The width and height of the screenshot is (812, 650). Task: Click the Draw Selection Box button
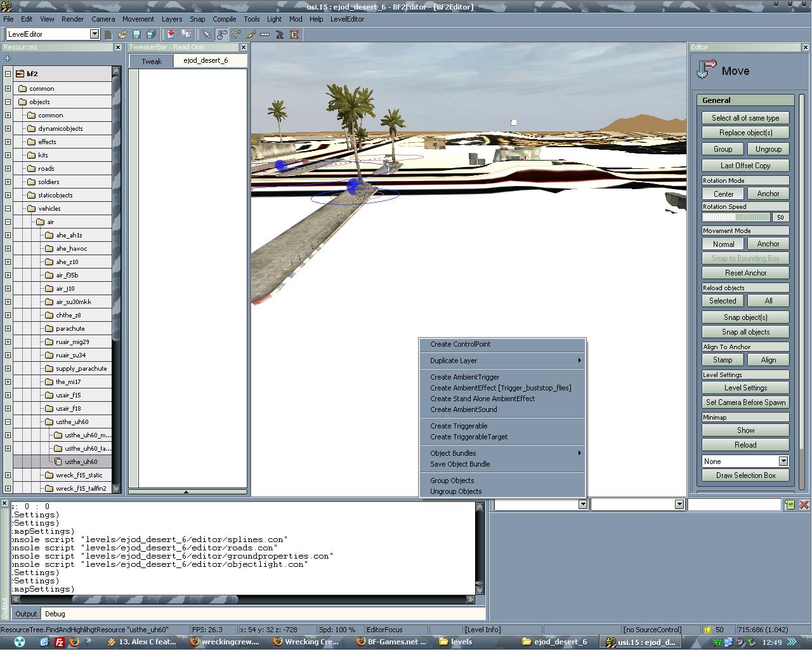tap(745, 475)
